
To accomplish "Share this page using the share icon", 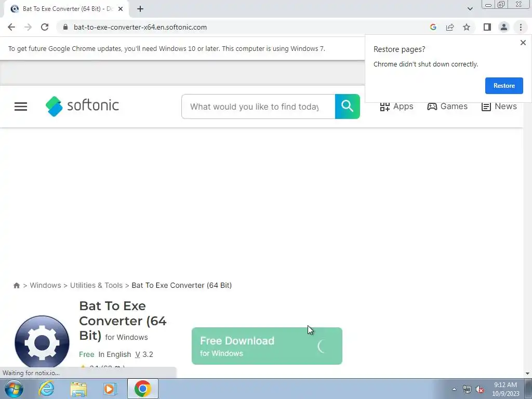I will click(x=450, y=27).
